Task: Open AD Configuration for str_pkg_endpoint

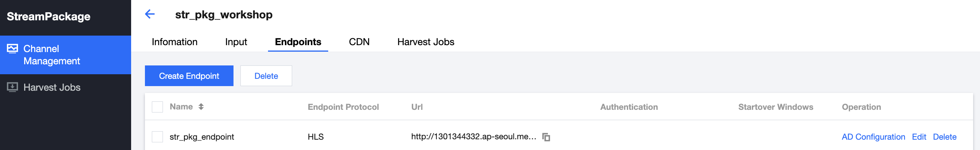Action: click(873, 137)
